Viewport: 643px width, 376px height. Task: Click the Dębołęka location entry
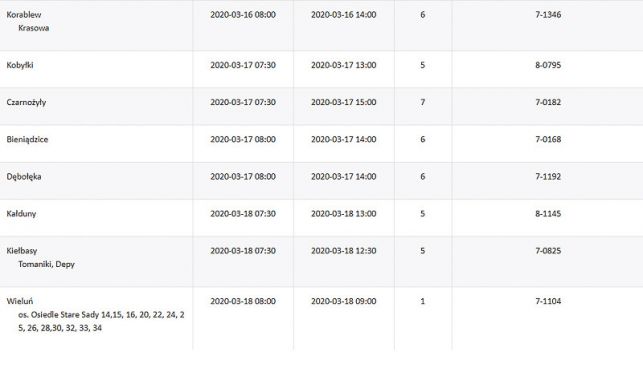tap(24, 177)
